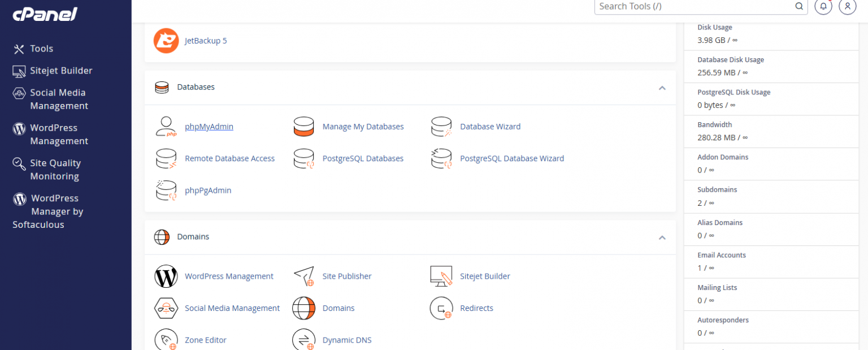Open PostgreSQL Databases
This screenshot has width=868, height=350.
point(363,158)
